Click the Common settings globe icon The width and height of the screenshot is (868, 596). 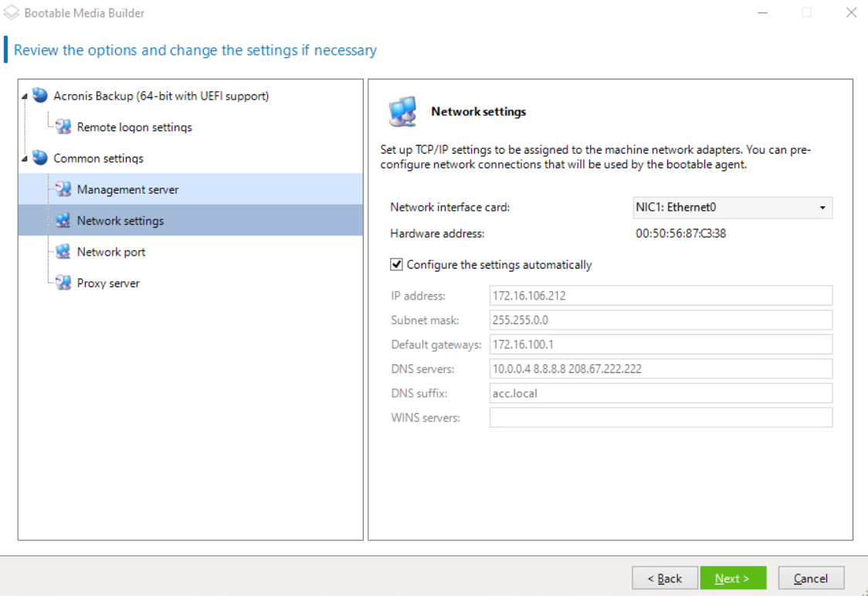(x=40, y=157)
